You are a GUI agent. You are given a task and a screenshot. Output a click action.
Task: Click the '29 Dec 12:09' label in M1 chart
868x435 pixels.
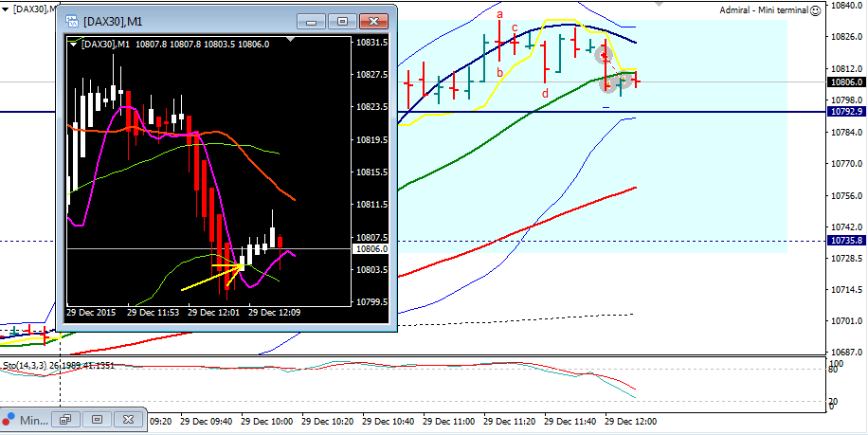click(275, 312)
